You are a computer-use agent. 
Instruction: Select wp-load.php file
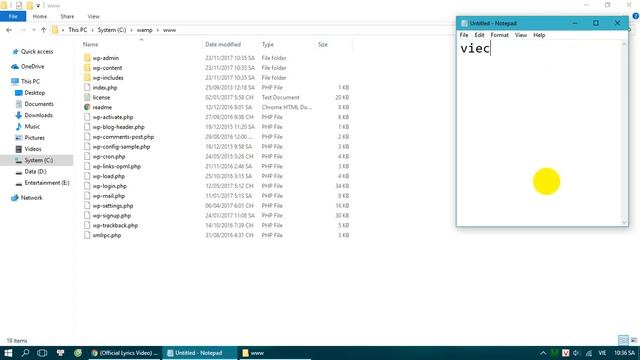pyautogui.click(x=109, y=176)
